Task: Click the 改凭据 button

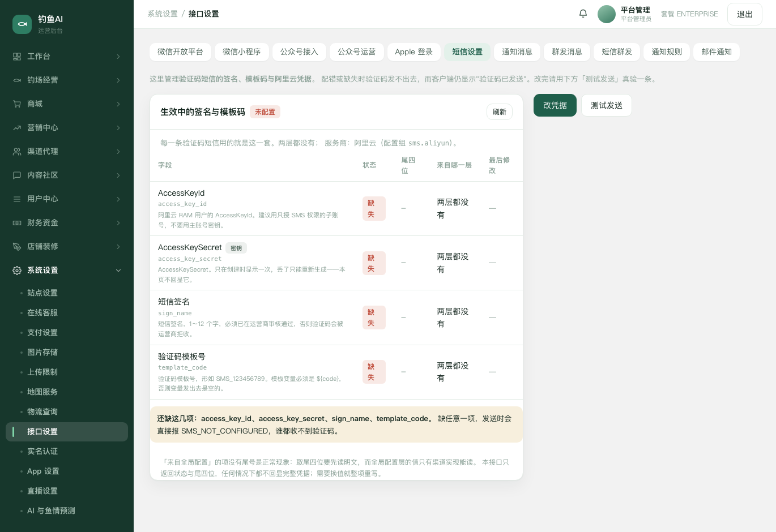Action: (555, 105)
